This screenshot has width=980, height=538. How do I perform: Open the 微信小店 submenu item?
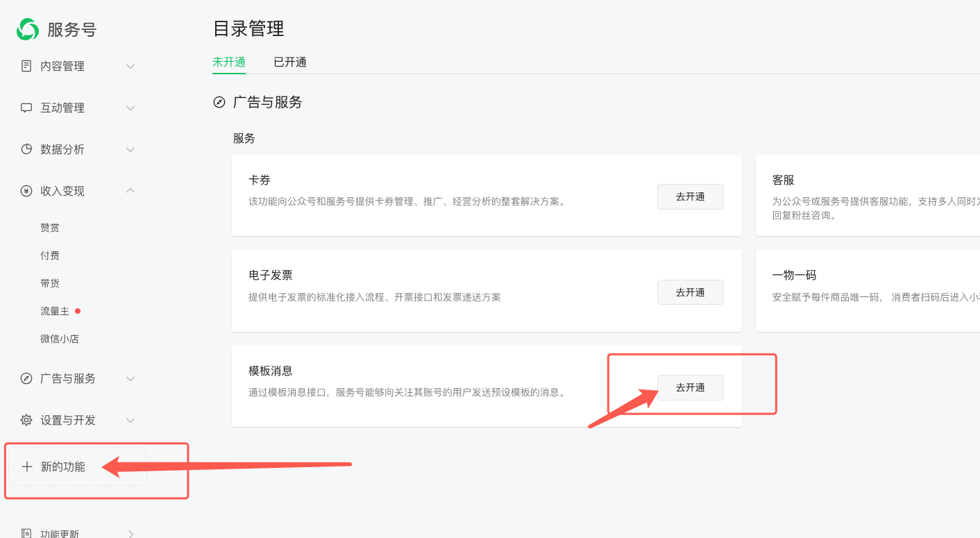coord(60,339)
